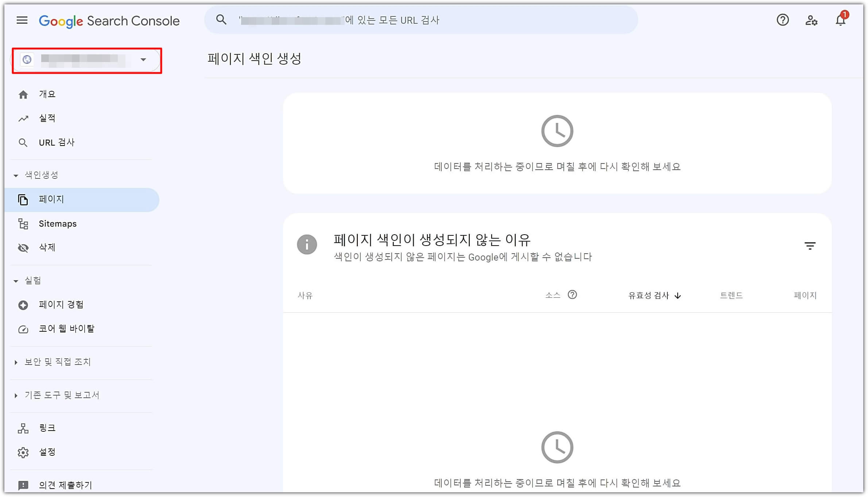Click the 소스 help question icon
868x497 pixels.
[572, 294]
